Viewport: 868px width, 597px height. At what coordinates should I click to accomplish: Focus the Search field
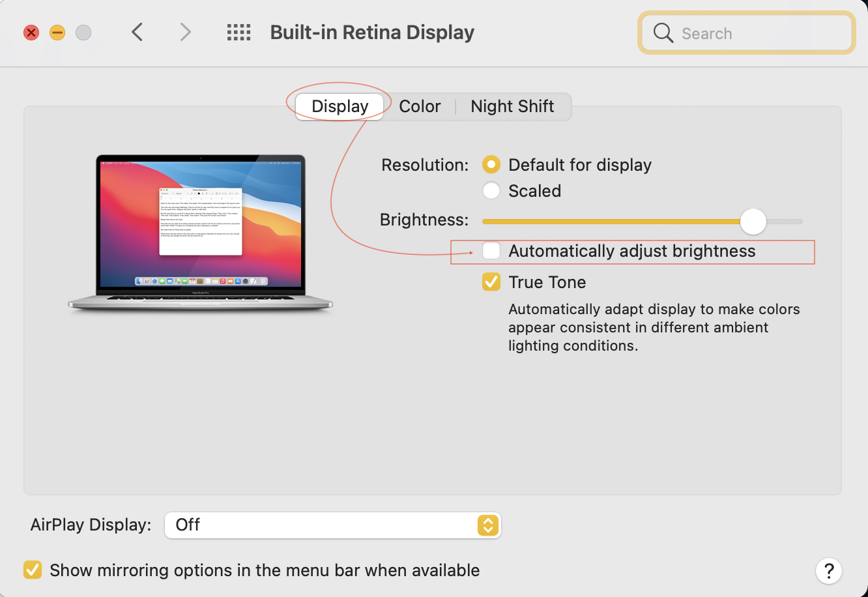747,33
